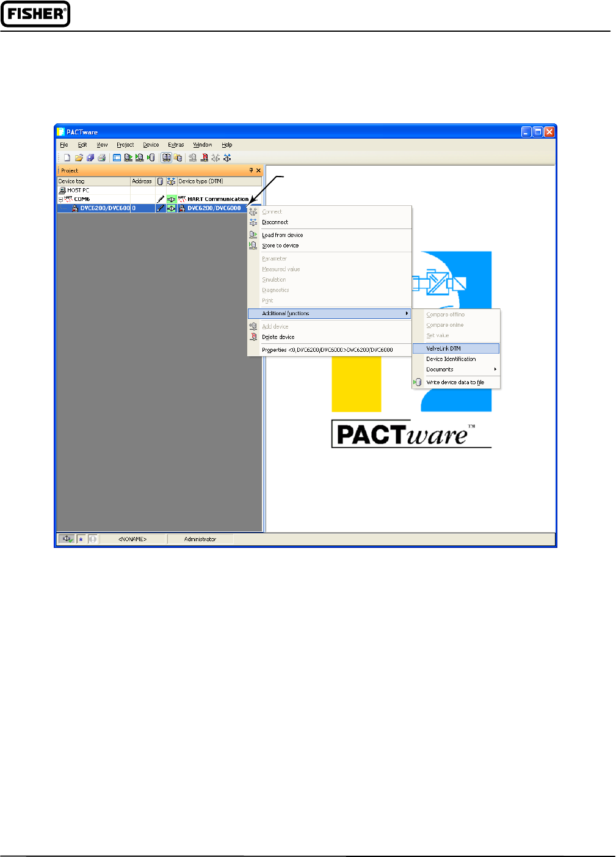Select Delete device menu entry
616x857 pixels.
(330, 337)
